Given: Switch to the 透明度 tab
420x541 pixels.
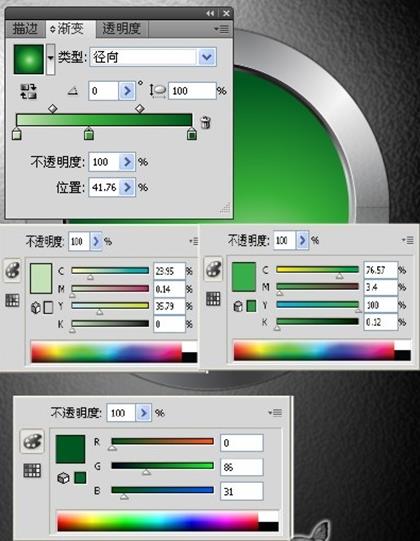Looking at the screenshot, I should point(121,29).
